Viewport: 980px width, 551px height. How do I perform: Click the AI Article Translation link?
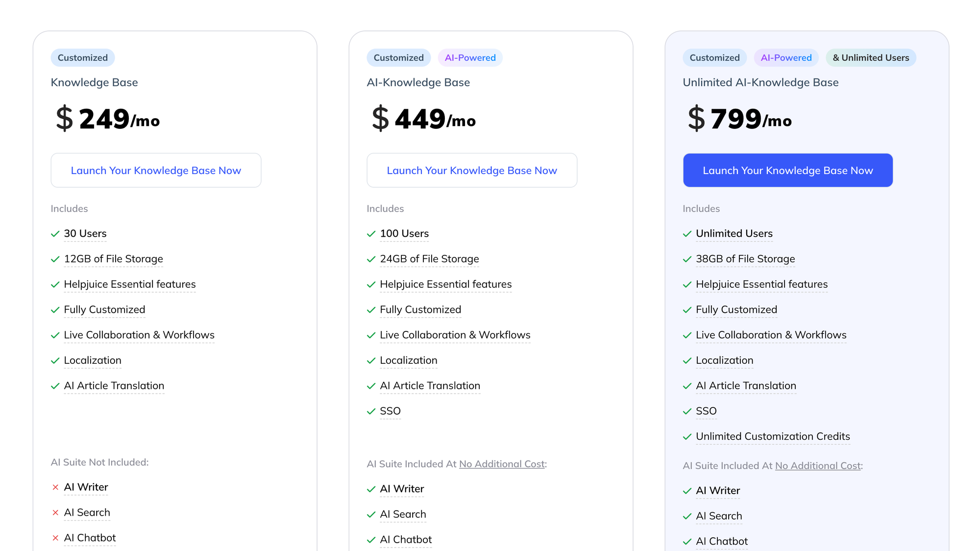coord(114,386)
